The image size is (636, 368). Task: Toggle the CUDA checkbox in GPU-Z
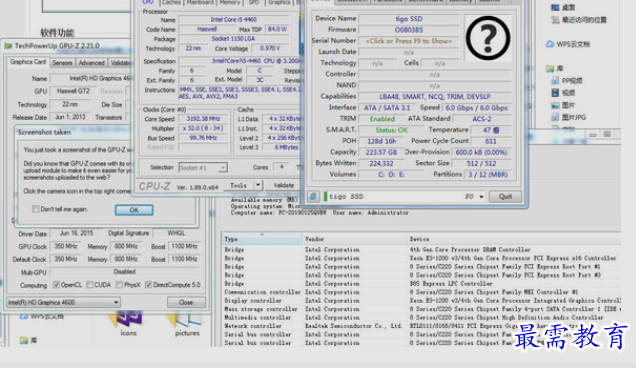90,285
